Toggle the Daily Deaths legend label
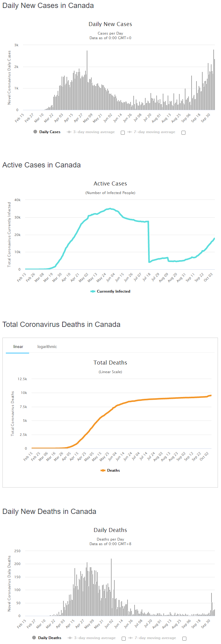This screenshot has width=221, height=644. coord(50,638)
